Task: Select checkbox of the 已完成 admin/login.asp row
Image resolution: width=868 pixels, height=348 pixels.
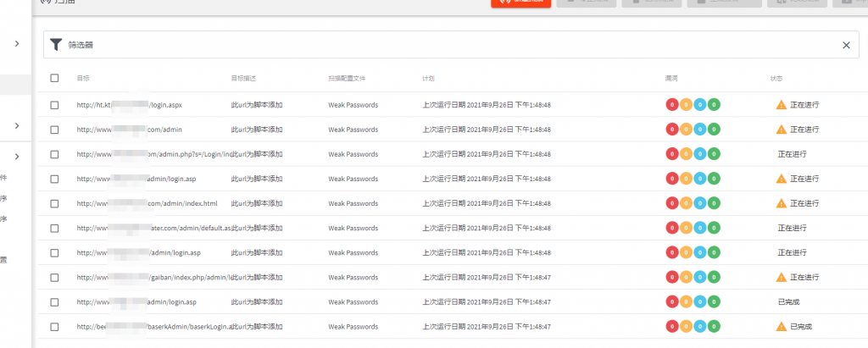Action: pos(54,302)
